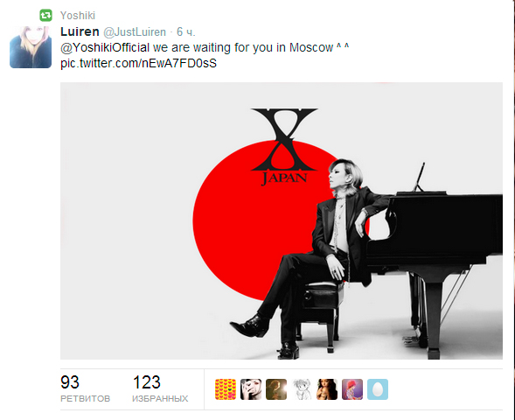Click the избранных label text

tap(160, 399)
